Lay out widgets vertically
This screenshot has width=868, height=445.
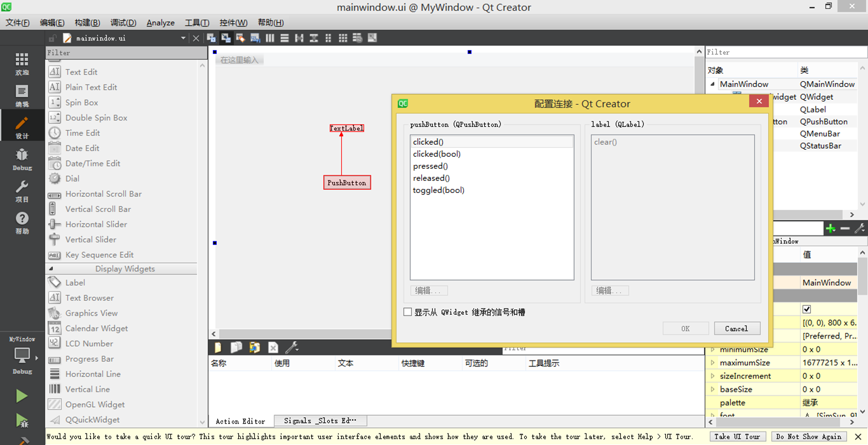coord(284,37)
